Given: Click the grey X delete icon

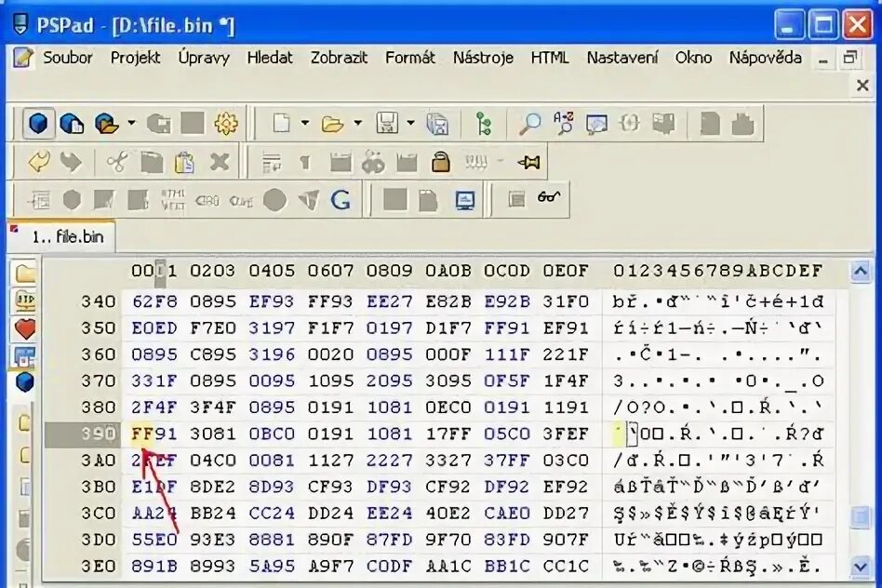Looking at the screenshot, I should click(220, 162).
